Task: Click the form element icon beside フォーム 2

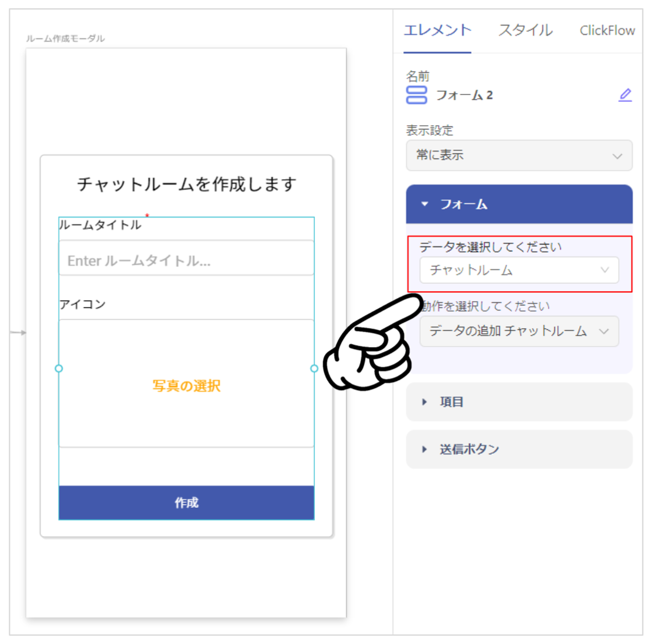Action: [x=416, y=95]
